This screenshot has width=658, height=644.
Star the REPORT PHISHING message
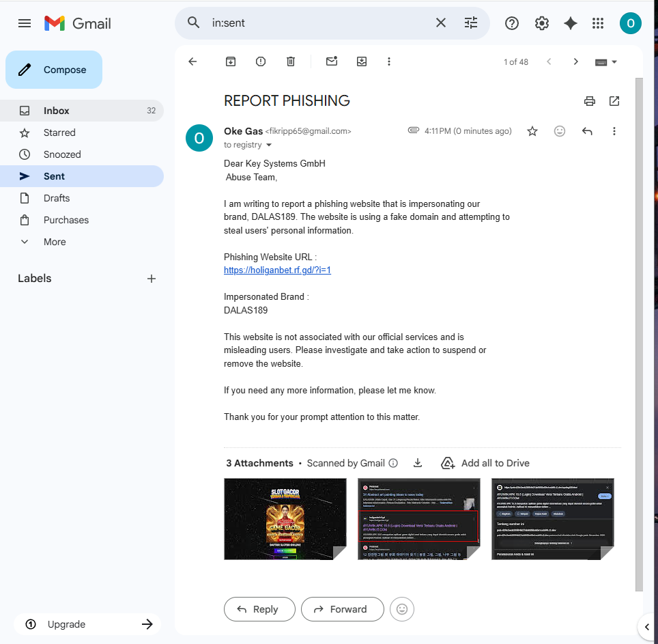pos(532,131)
